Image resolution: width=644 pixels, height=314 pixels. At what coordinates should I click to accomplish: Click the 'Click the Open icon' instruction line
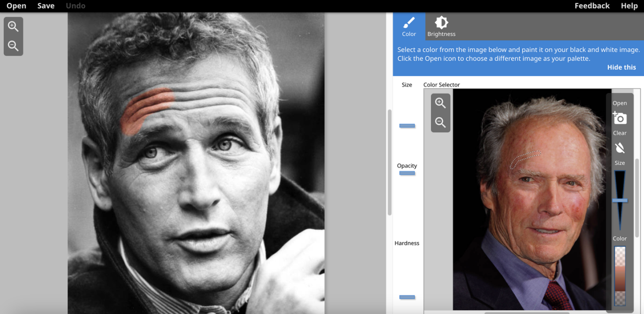(494, 58)
